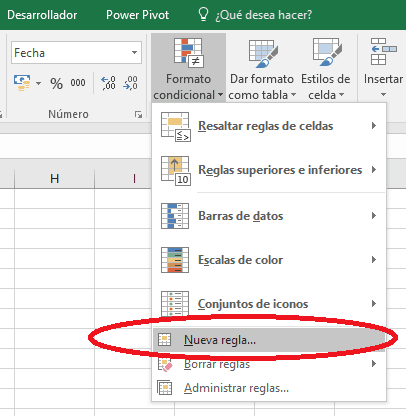406x416 pixels.
Task: Decrease decimal places
Action: click(130, 83)
